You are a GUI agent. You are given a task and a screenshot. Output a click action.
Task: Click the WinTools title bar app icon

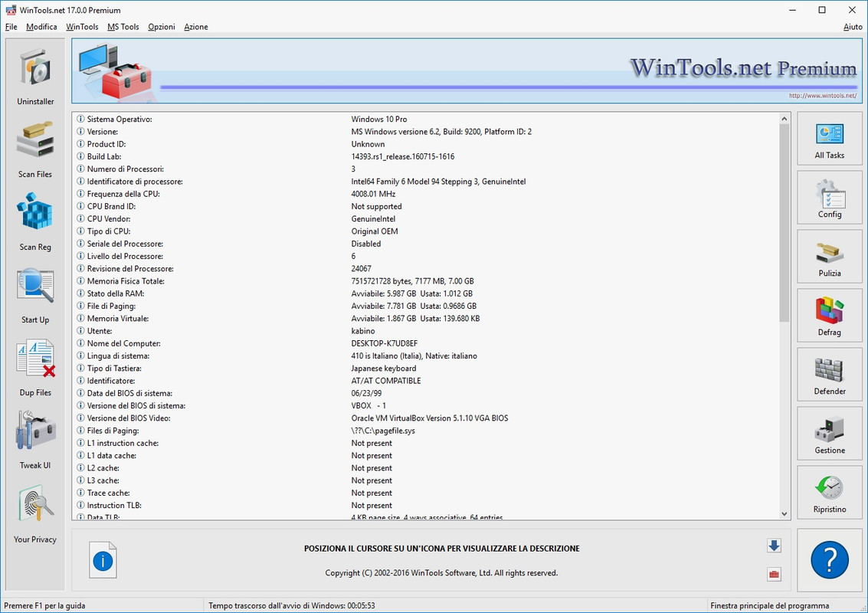(x=11, y=10)
